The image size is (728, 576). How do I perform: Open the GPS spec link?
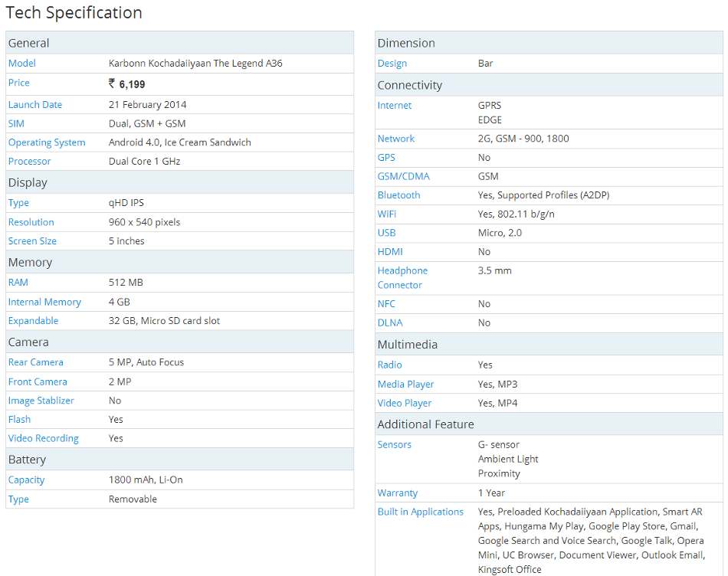(x=386, y=157)
